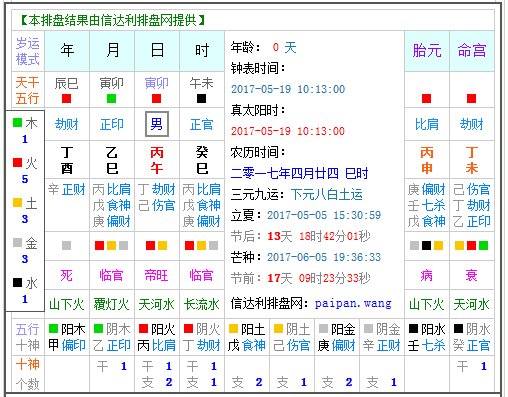Click the green wood swatch beside 木 in legend
Viewport: 508px width, 397px height.
click(17, 123)
